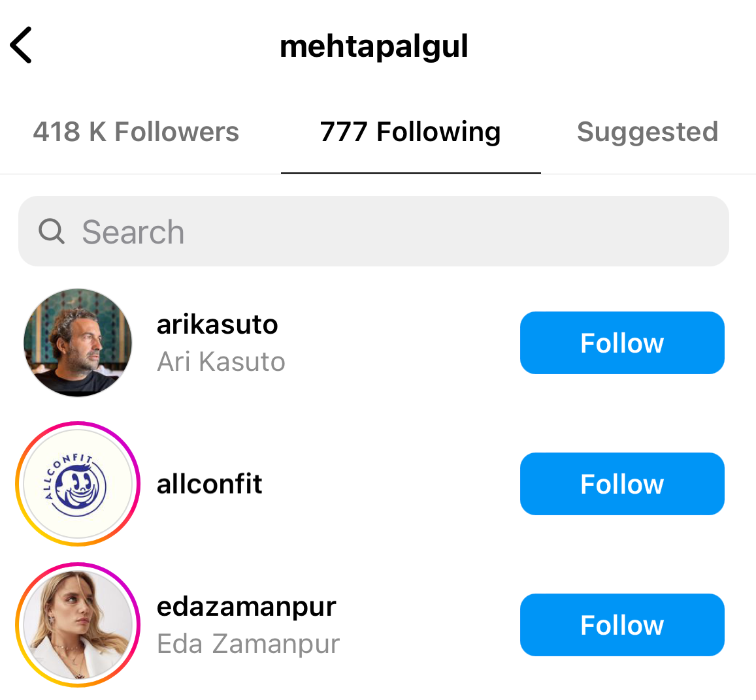Click the Search placeholder text
The image size is (756, 700).
[x=133, y=232]
